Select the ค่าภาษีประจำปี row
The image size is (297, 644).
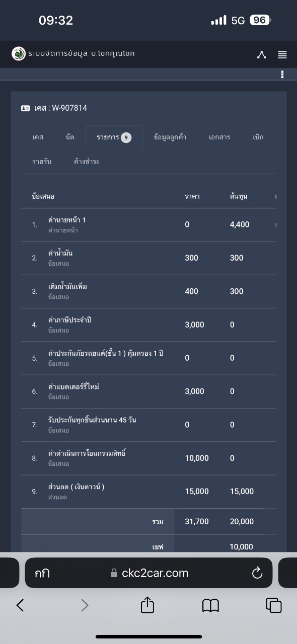(x=148, y=325)
